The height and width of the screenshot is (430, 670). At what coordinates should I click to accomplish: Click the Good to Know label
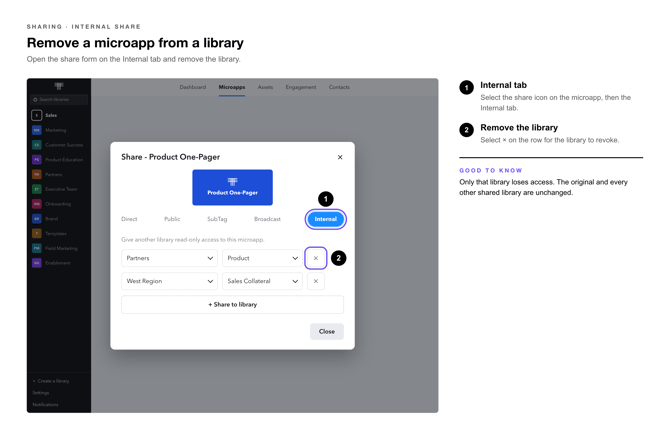coord(491,170)
